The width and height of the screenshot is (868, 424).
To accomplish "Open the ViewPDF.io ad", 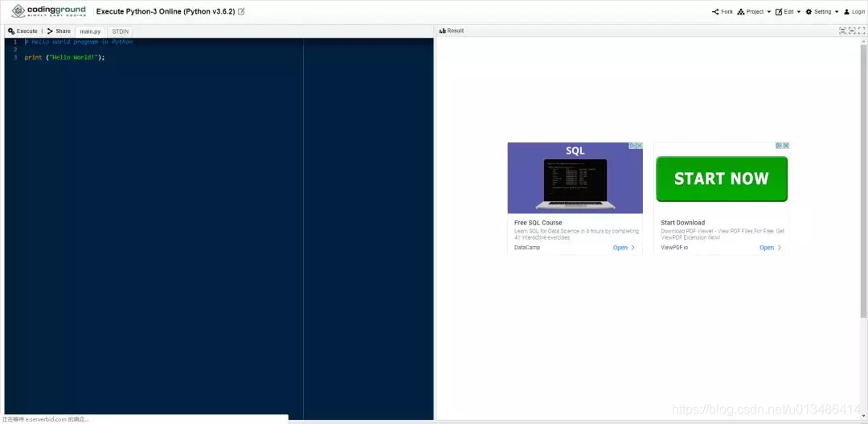I will [674, 248].
